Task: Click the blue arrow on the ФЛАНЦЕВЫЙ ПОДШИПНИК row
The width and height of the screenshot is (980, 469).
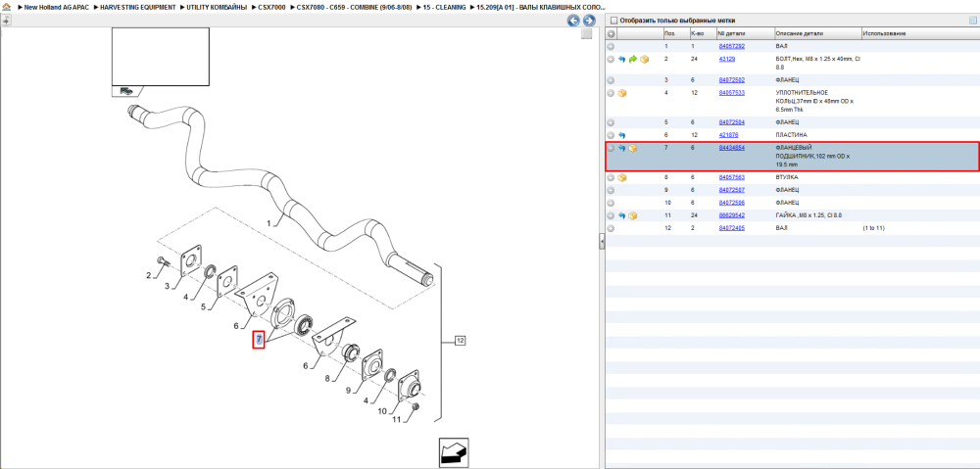Action: click(x=622, y=149)
